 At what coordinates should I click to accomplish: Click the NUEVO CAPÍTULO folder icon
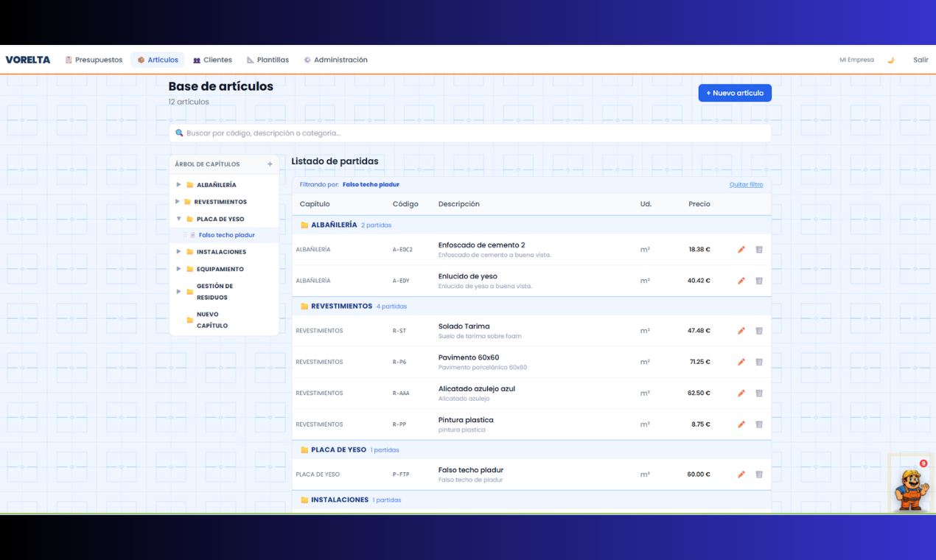[x=190, y=320]
